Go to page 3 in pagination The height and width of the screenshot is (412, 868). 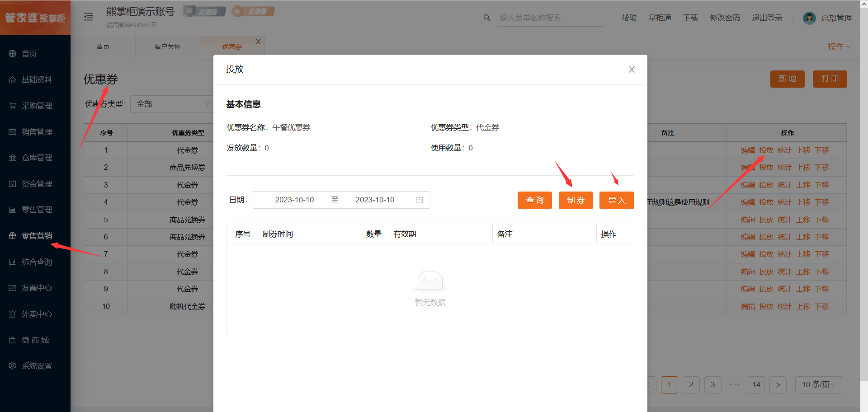[712, 385]
